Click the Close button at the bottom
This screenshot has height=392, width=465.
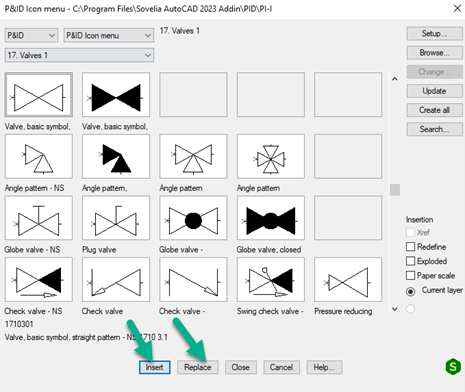tap(241, 367)
